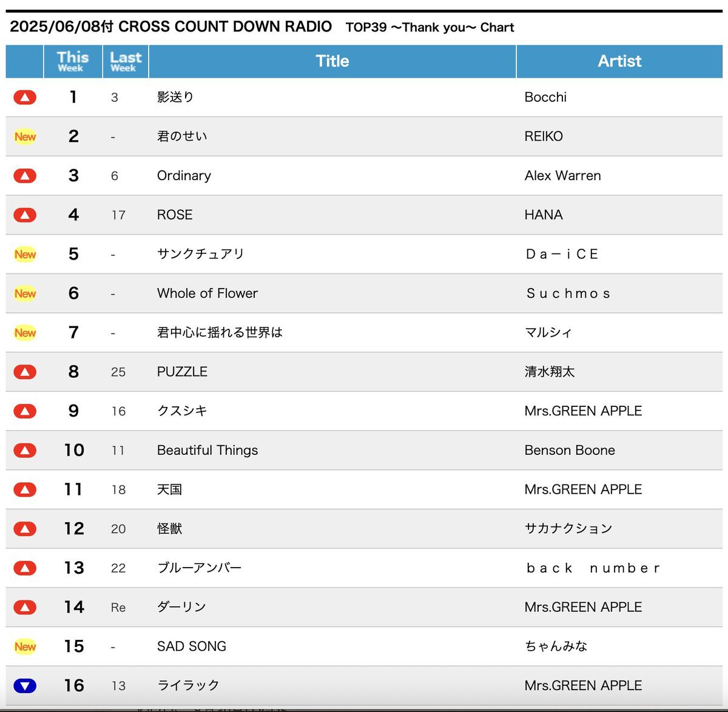Select the song title サンクチュアリ
Viewport: 728px width, 712px height.
(200, 254)
